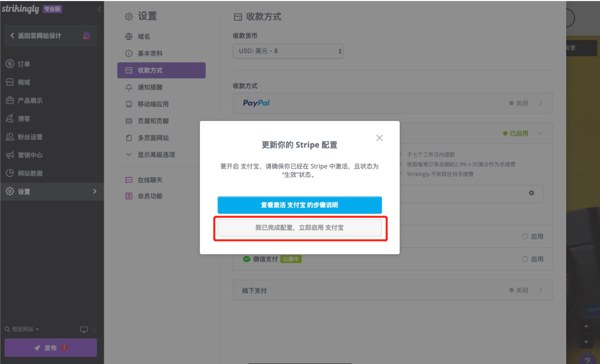Viewport: 600px width, 364px height.
Task: Collapse the left sidebar arrow
Action: tap(99, 9)
